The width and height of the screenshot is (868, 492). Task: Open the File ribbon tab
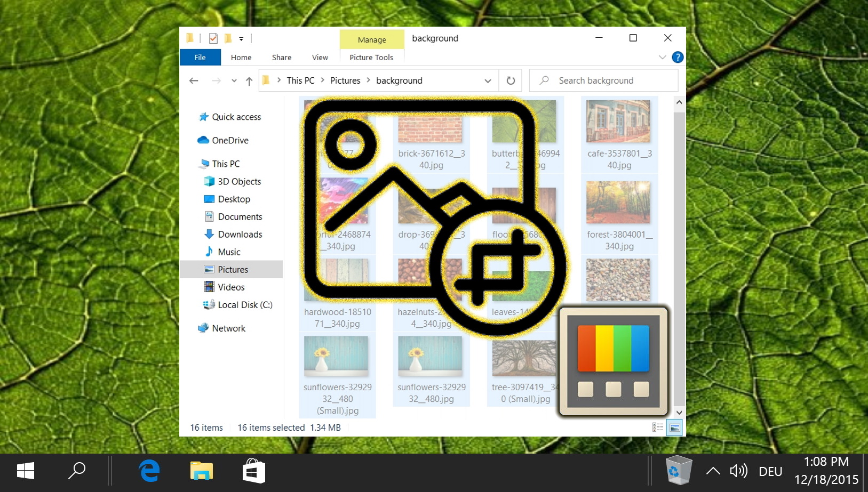tap(200, 58)
